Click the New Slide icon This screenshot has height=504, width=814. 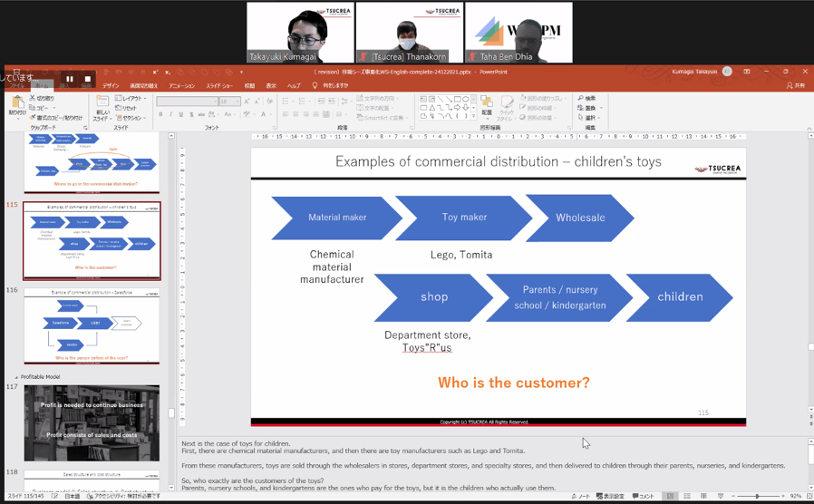(x=102, y=103)
